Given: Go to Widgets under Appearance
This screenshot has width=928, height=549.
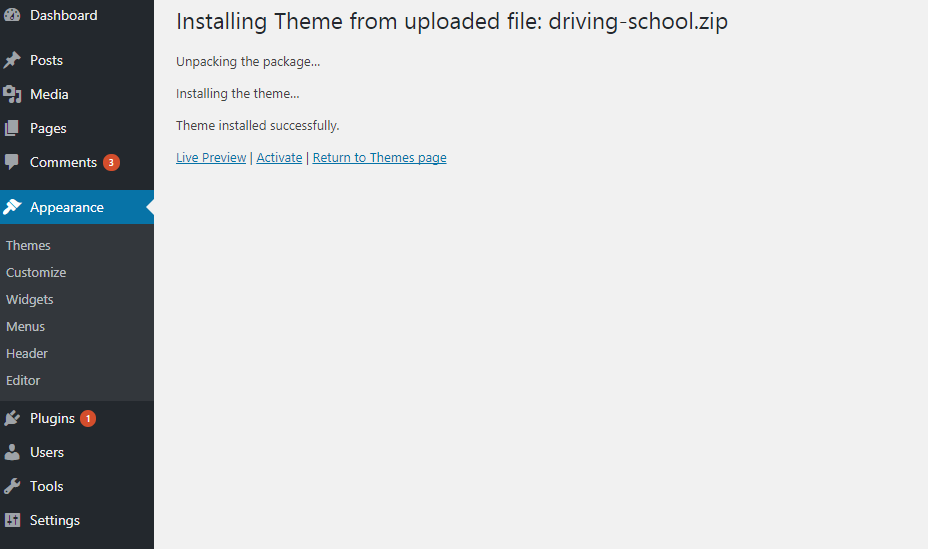Looking at the screenshot, I should [30, 300].
